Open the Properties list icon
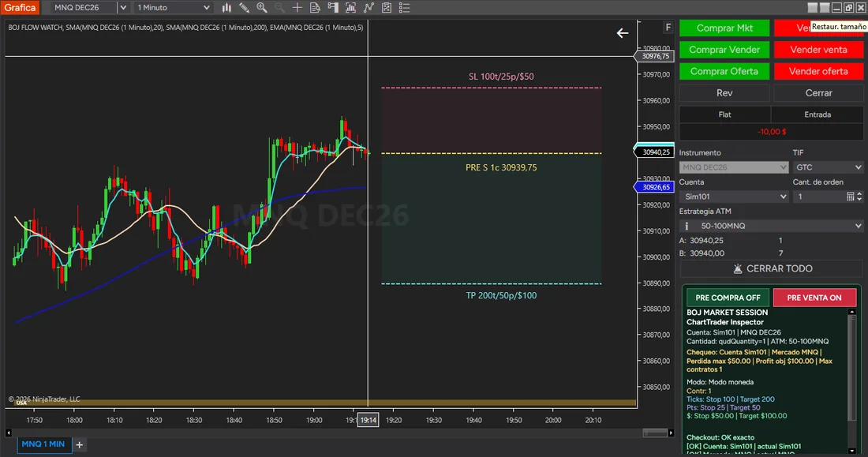 pyautogui.click(x=405, y=8)
